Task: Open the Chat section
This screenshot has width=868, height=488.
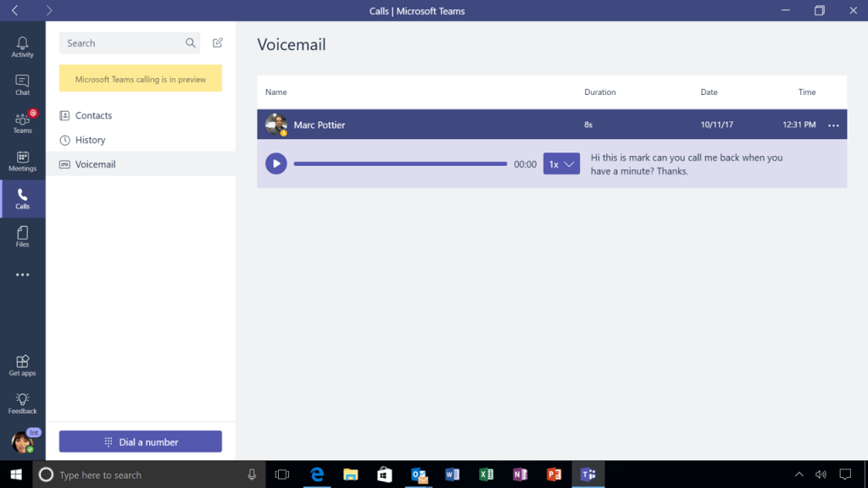Action: (x=22, y=84)
